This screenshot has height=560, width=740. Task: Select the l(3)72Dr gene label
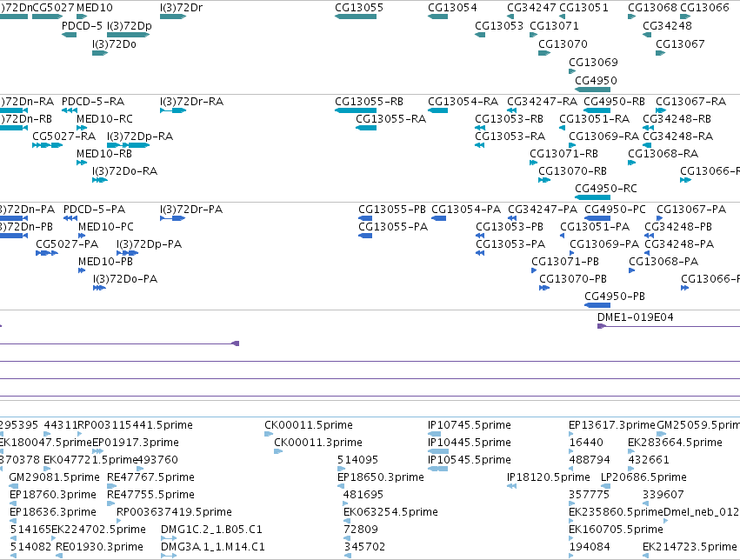tap(181, 8)
